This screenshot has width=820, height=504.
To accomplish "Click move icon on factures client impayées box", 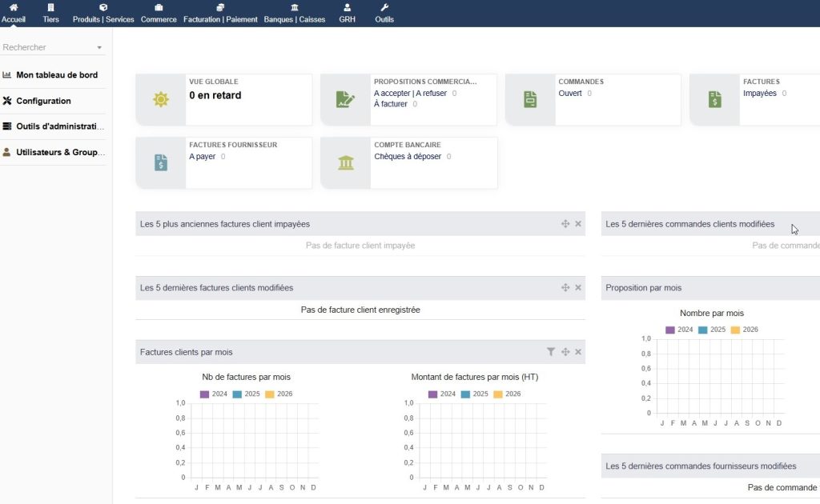I will click(565, 224).
